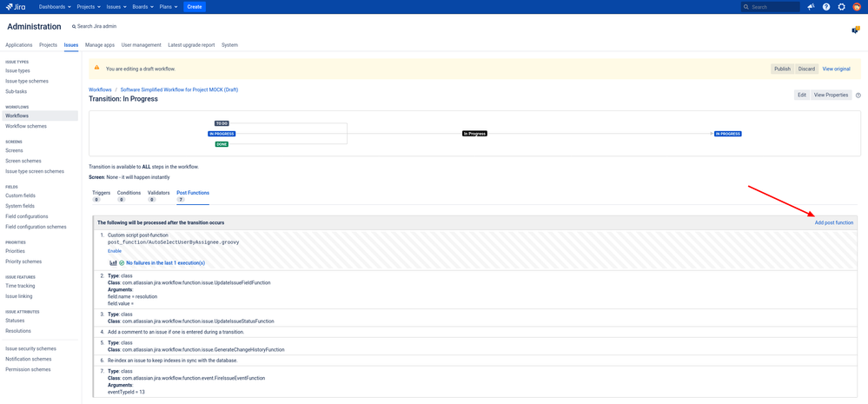
Task: Click the warning icon in the draft banner
Action: click(x=96, y=68)
